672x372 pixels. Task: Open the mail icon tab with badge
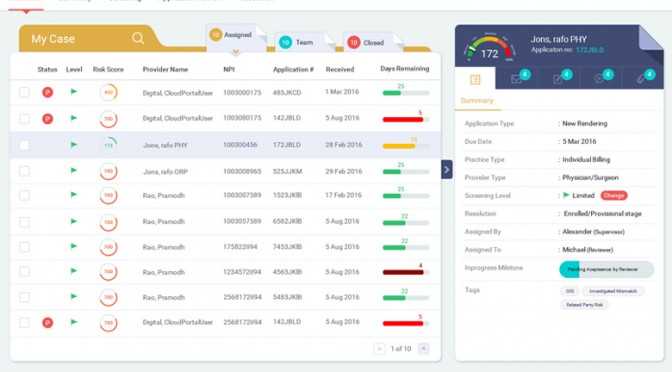coord(516,79)
